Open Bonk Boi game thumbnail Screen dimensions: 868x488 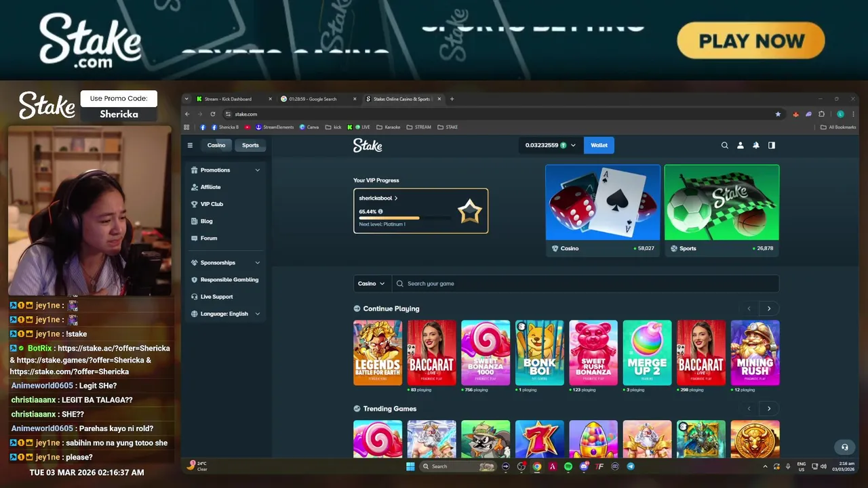click(x=539, y=352)
